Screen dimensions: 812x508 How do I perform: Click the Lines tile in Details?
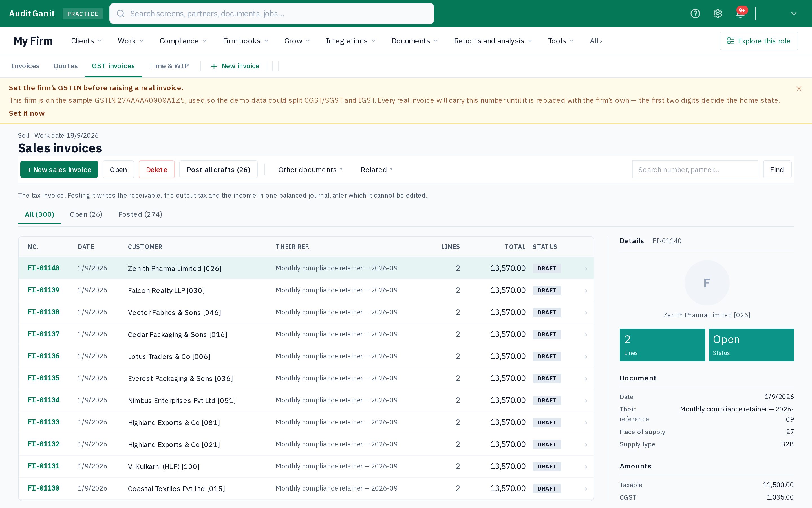[x=662, y=345]
